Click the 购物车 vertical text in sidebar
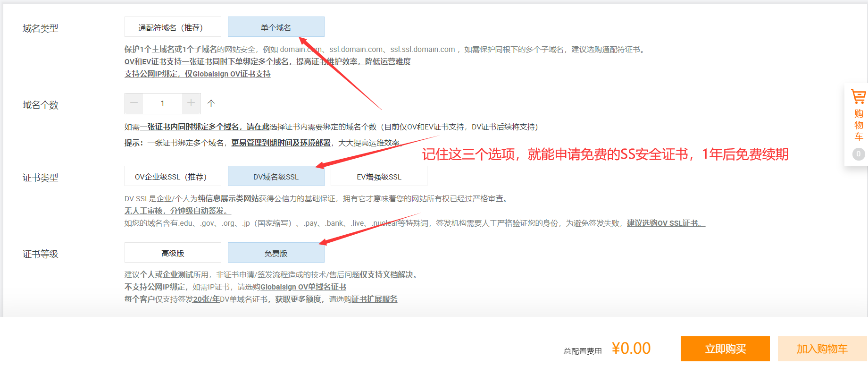The width and height of the screenshot is (868, 375). (x=859, y=125)
